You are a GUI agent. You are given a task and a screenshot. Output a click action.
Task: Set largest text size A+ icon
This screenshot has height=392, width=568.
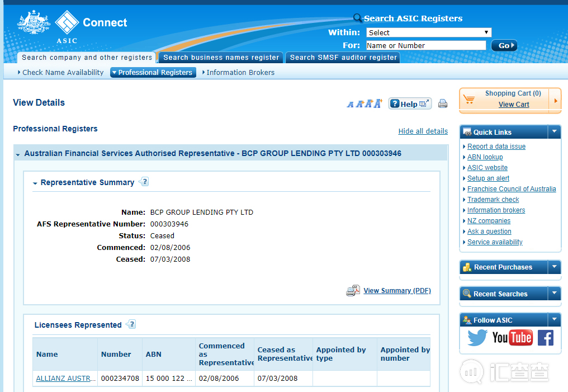(x=378, y=103)
